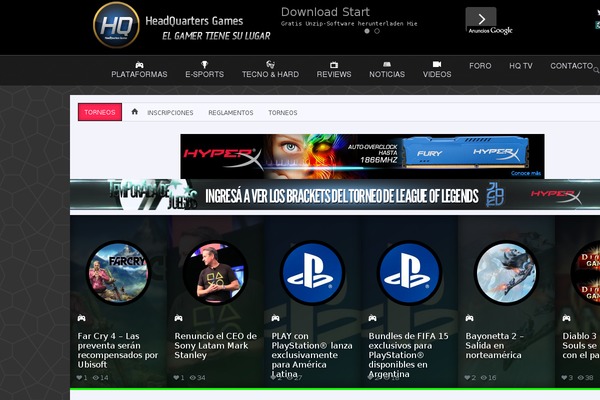
Task: Open PlayStation logo thumbnail for PLAY con PlayStation
Action: pyautogui.click(x=312, y=273)
